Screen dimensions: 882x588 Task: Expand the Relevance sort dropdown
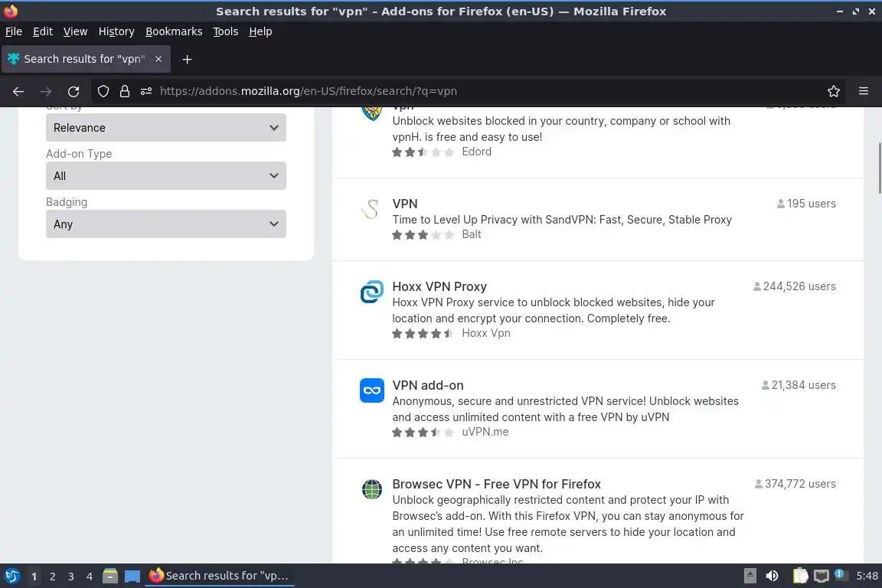point(166,128)
